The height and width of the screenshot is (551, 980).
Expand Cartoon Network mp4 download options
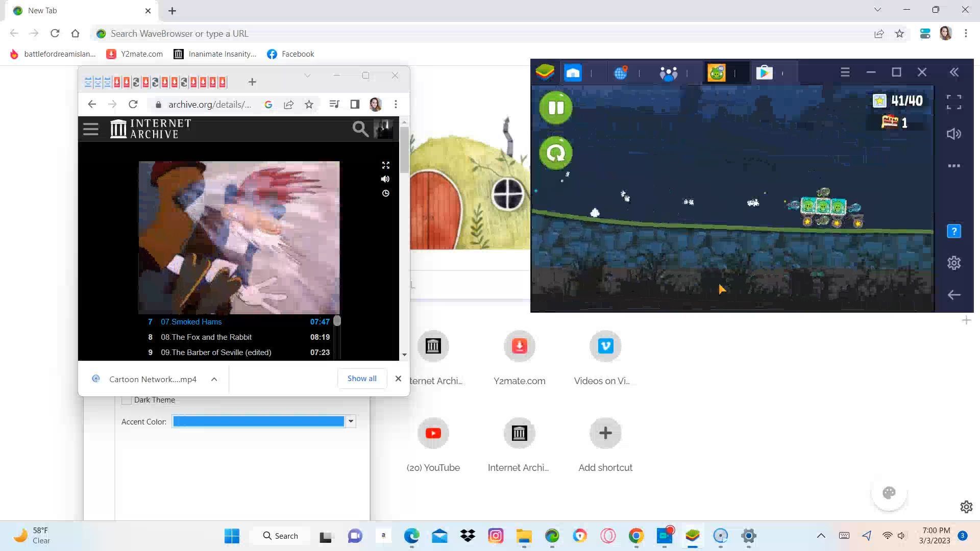click(214, 379)
